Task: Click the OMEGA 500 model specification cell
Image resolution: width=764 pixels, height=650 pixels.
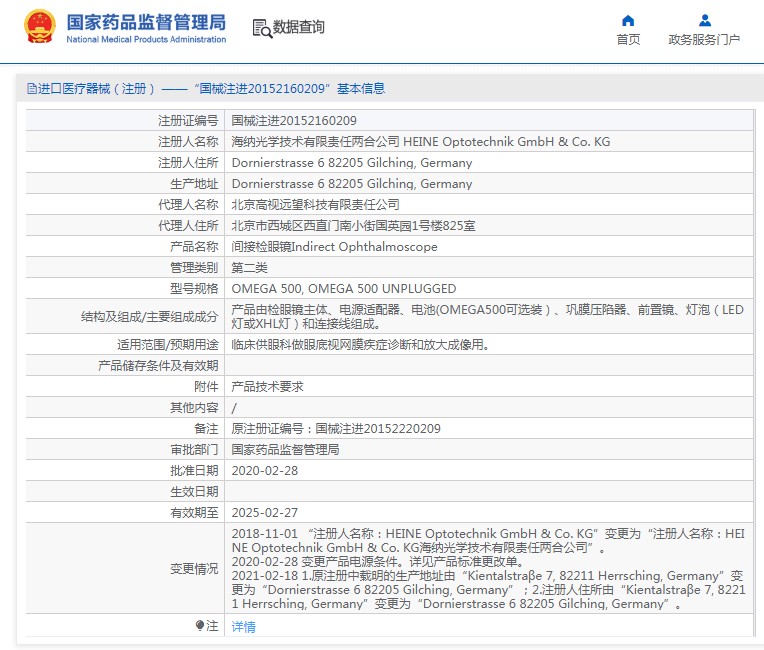Action: click(343, 289)
